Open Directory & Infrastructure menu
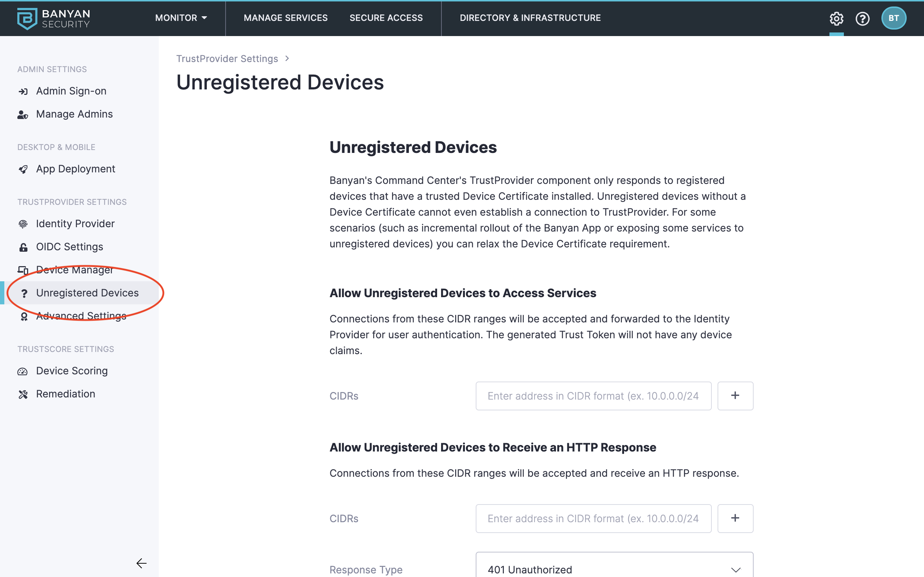The width and height of the screenshot is (924, 577). pyautogui.click(x=530, y=18)
